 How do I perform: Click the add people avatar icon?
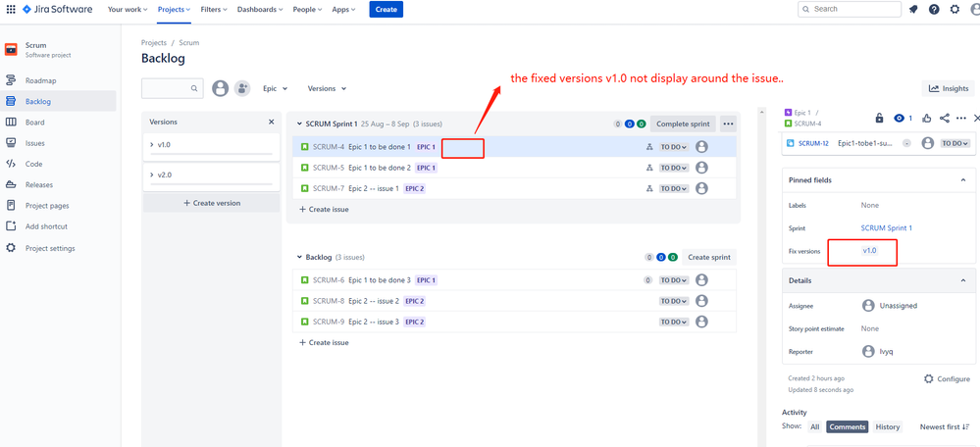[x=242, y=88]
